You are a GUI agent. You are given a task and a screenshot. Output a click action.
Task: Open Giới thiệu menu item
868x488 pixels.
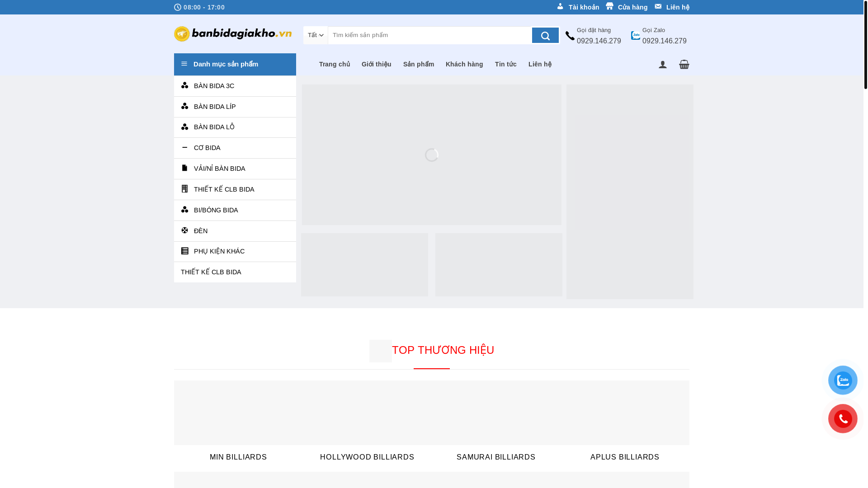[x=377, y=65]
